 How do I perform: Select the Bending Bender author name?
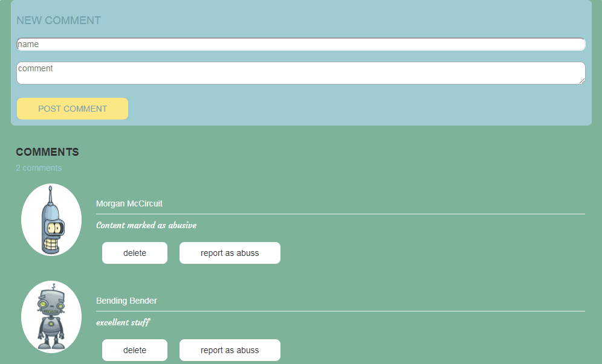click(x=126, y=301)
